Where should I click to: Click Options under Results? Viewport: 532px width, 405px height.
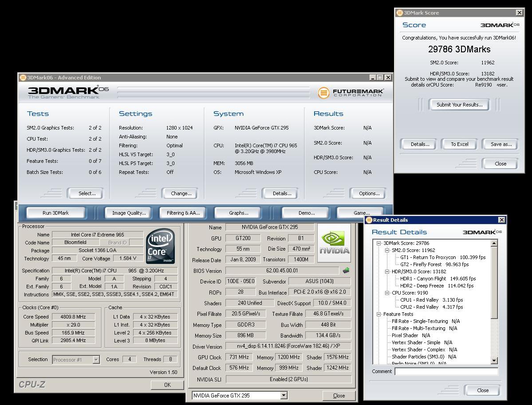(369, 193)
